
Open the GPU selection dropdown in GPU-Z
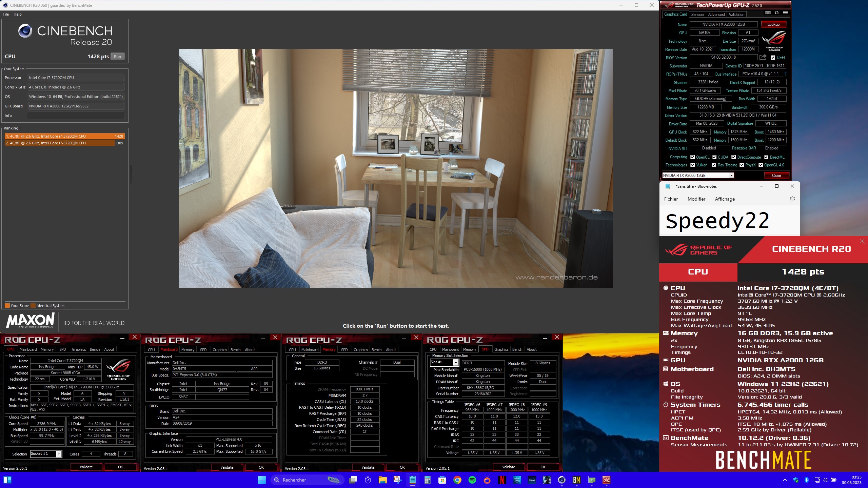(x=698, y=175)
